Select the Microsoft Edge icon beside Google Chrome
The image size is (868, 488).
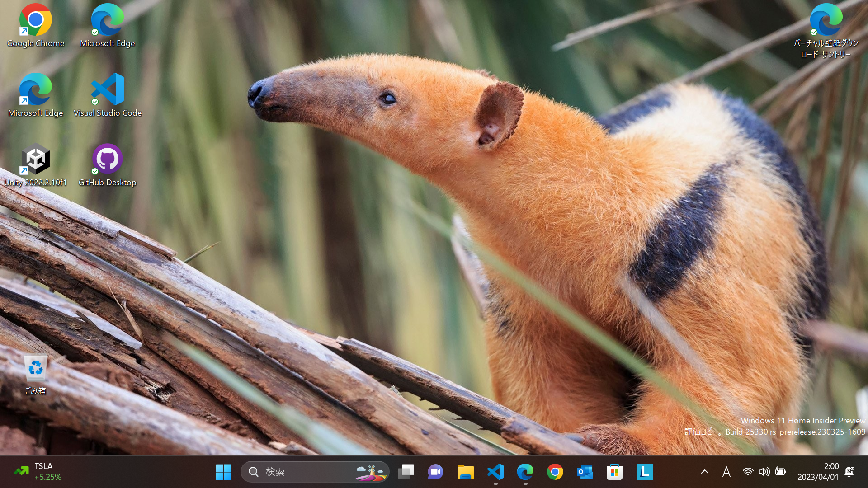(x=107, y=26)
